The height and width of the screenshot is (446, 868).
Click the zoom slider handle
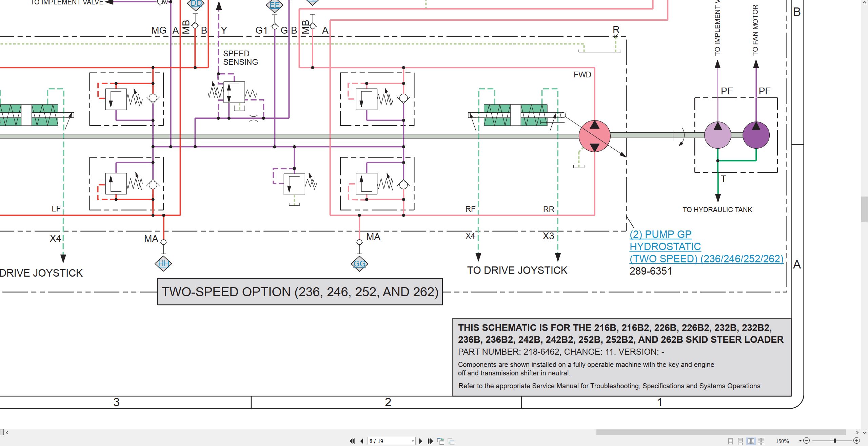[834, 441]
